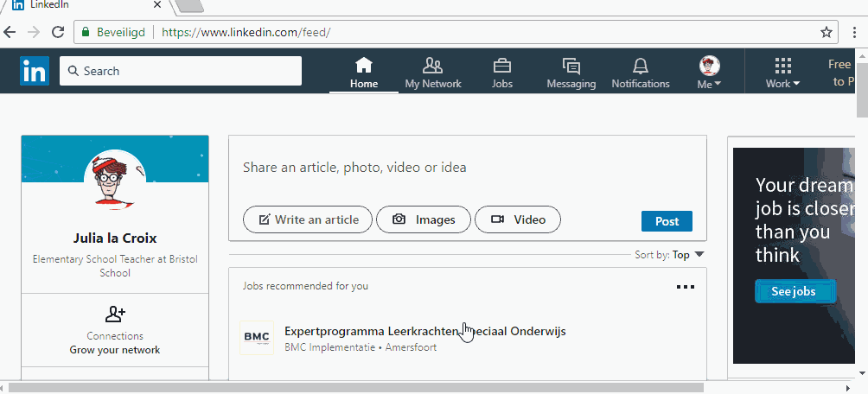The height and width of the screenshot is (394, 868).
Task: Reload the page with refresh icon
Action: click(58, 32)
